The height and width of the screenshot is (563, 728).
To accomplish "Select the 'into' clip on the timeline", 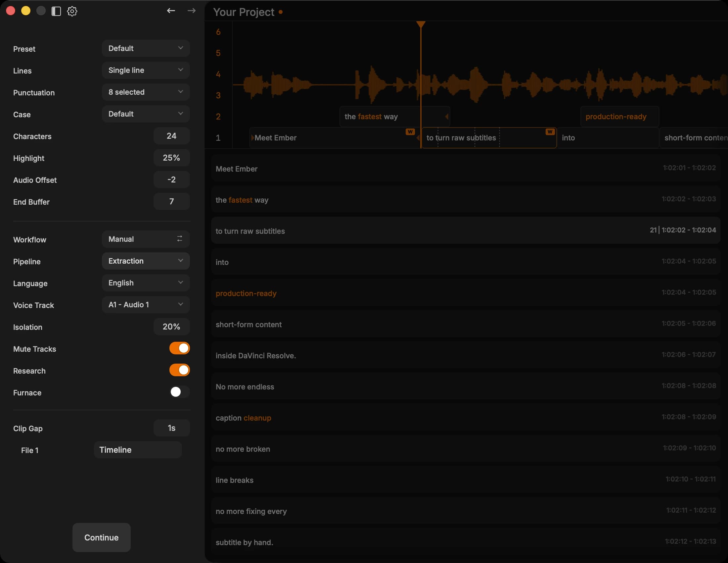I will [608, 138].
